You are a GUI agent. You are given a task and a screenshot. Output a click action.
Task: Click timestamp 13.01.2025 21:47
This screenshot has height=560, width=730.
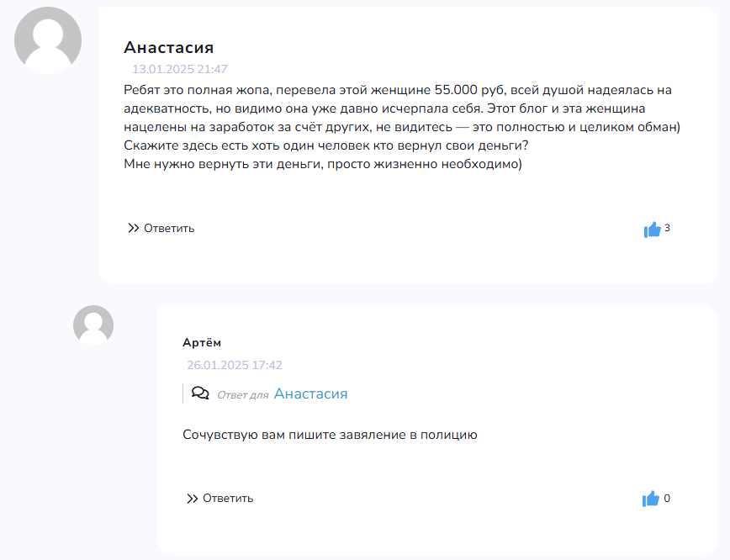point(180,69)
